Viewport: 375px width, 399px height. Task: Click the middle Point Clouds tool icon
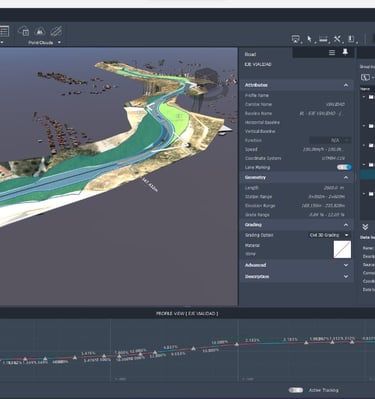point(40,31)
